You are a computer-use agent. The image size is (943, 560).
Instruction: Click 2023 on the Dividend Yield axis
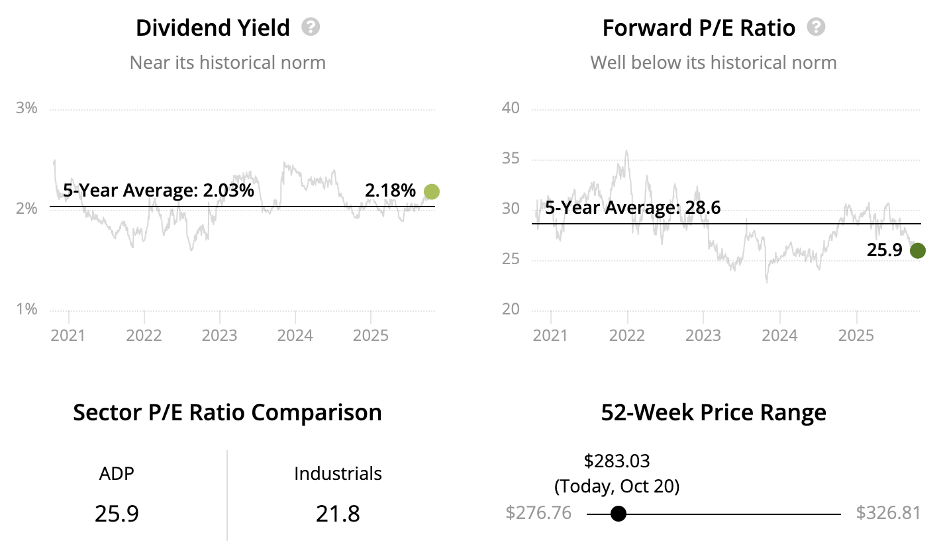[219, 335]
